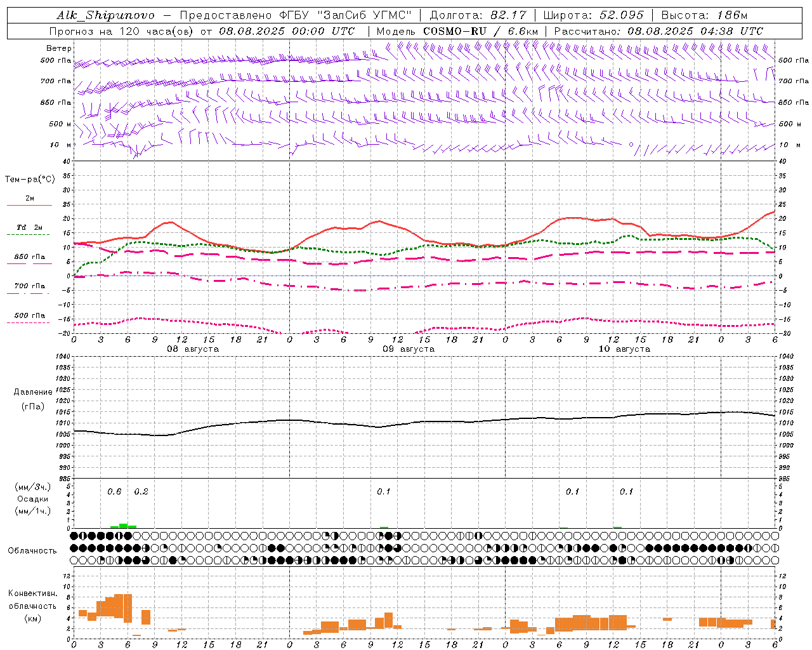The height and width of the screenshot is (650, 812).
Task: Click the Высота: 186м value
Action: [705, 15]
